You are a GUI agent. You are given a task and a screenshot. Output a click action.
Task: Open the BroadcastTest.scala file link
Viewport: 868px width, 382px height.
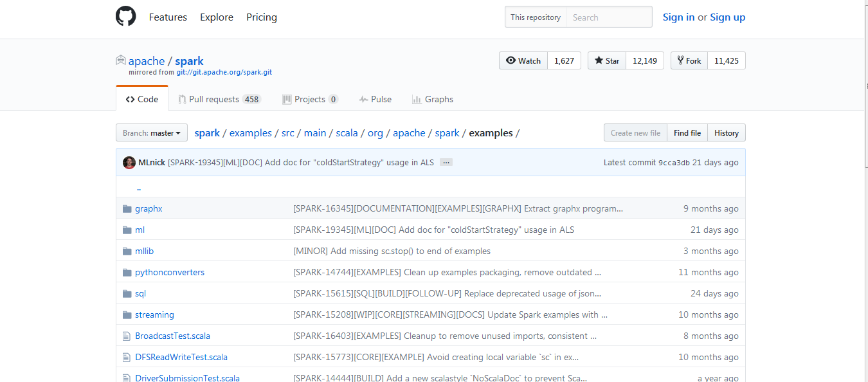tap(172, 336)
